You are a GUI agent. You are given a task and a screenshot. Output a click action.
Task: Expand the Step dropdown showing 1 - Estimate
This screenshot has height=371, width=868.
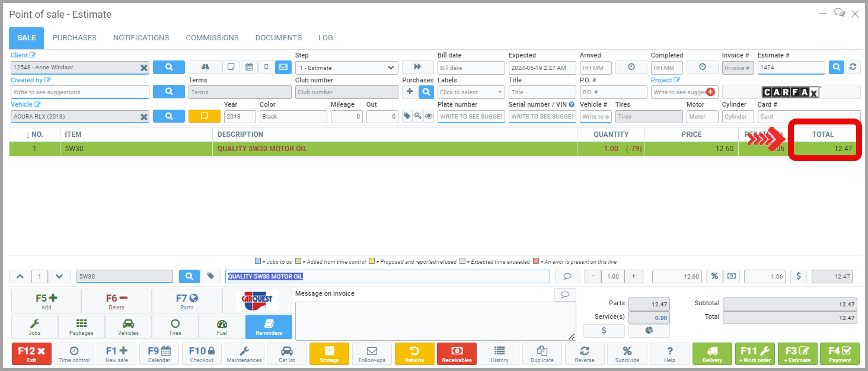pyautogui.click(x=346, y=68)
